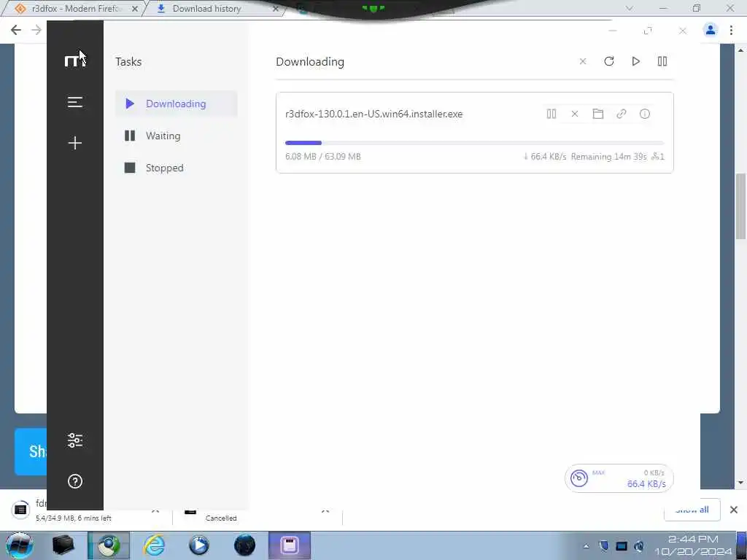Click the 6.08 MB / 63.09 MB size text

point(323,157)
